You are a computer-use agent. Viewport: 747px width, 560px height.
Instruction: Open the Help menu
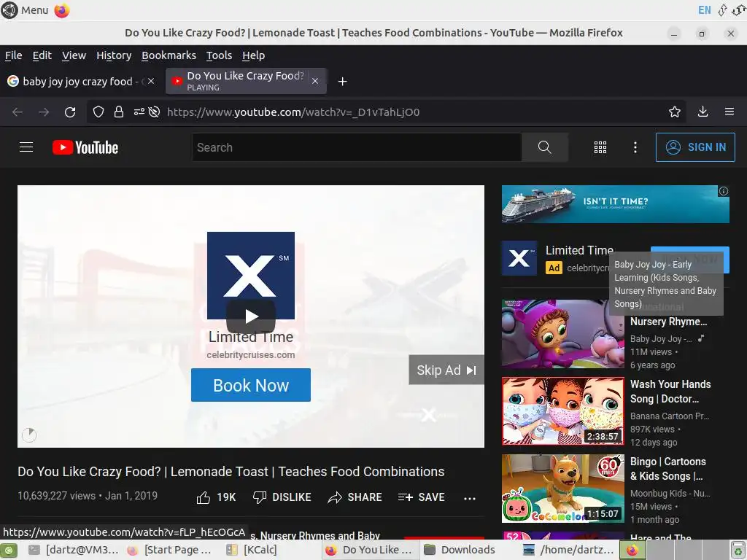point(253,55)
